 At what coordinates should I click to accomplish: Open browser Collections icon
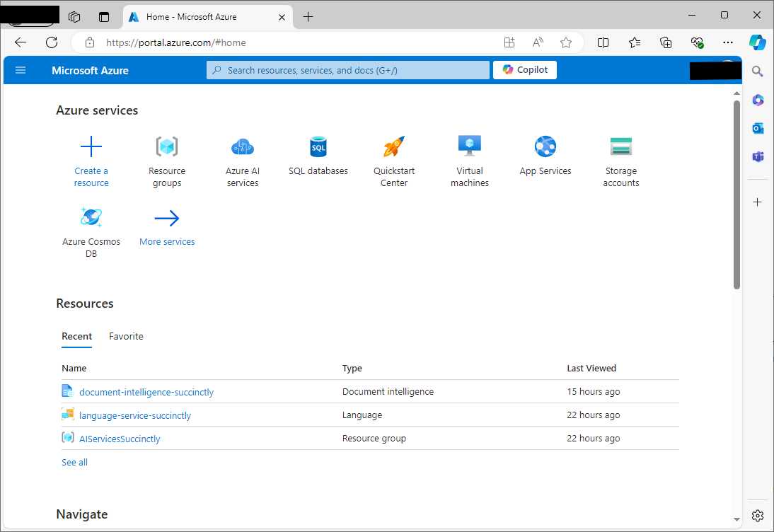[666, 42]
